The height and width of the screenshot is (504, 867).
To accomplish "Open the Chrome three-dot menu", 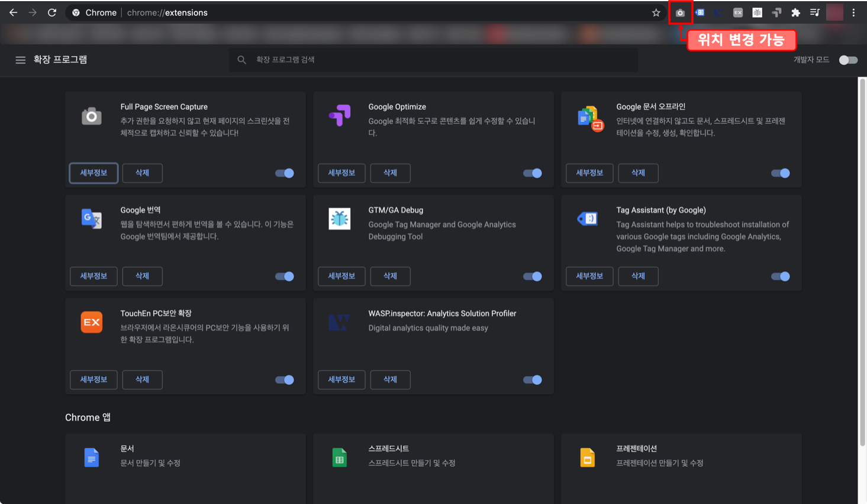I will pos(853,12).
